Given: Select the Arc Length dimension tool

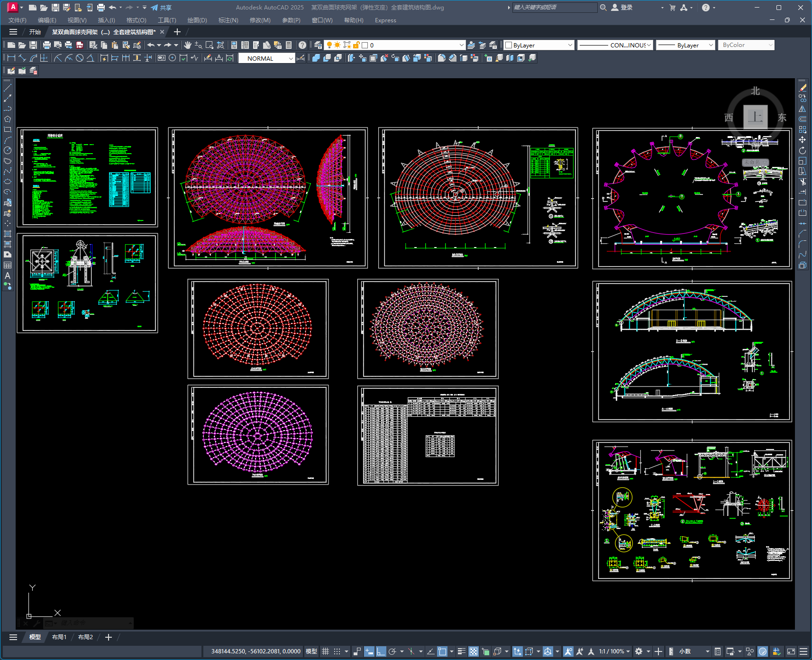Looking at the screenshot, I should (33, 58).
